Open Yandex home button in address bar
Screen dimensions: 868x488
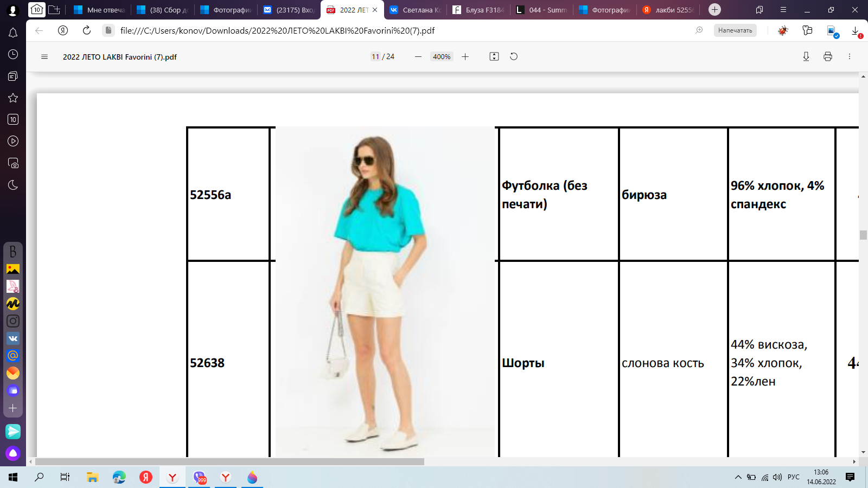63,30
